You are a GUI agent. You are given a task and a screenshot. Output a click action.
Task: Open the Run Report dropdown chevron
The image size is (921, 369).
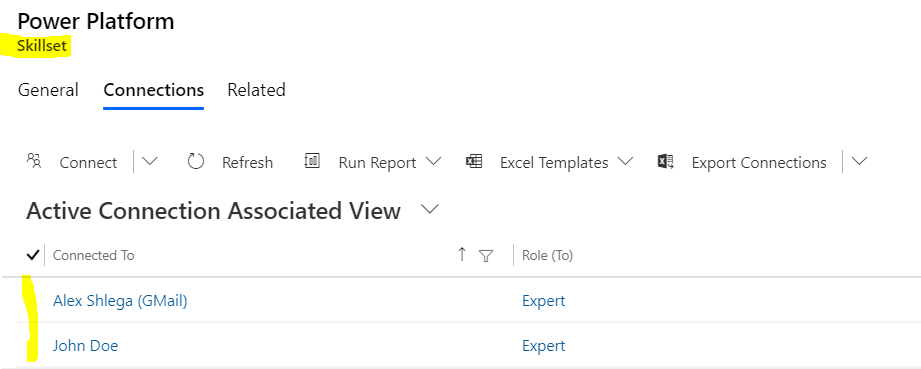coord(433,161)
